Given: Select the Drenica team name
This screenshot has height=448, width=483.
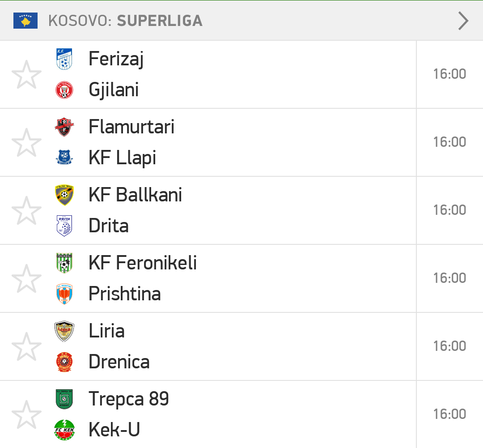Looking at the screenshot, I should coord(119,362).
